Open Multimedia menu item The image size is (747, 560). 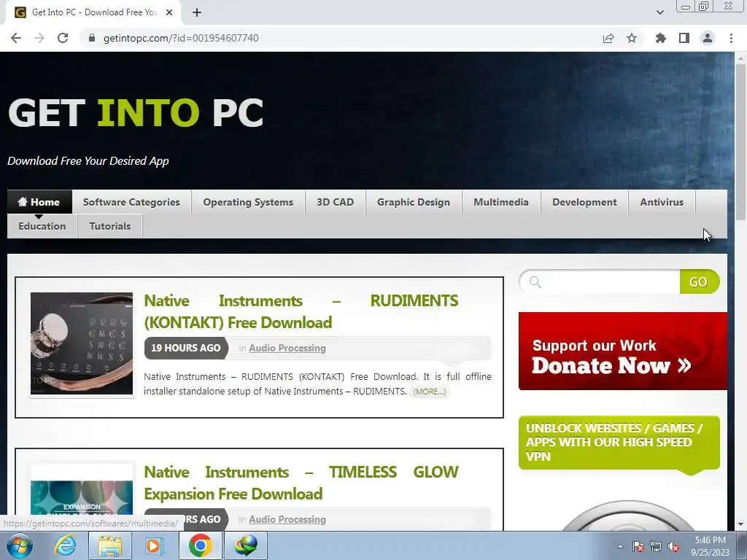pos(501,202)
